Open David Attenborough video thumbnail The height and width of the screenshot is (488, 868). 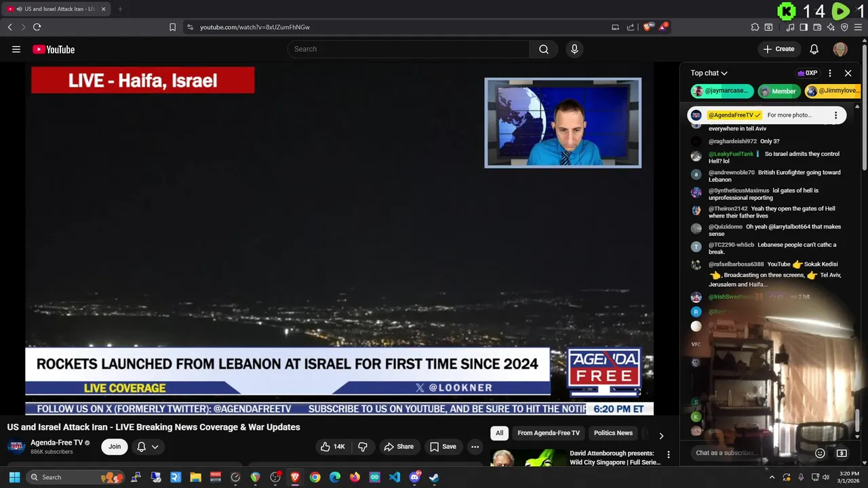(x=527, y=457)
